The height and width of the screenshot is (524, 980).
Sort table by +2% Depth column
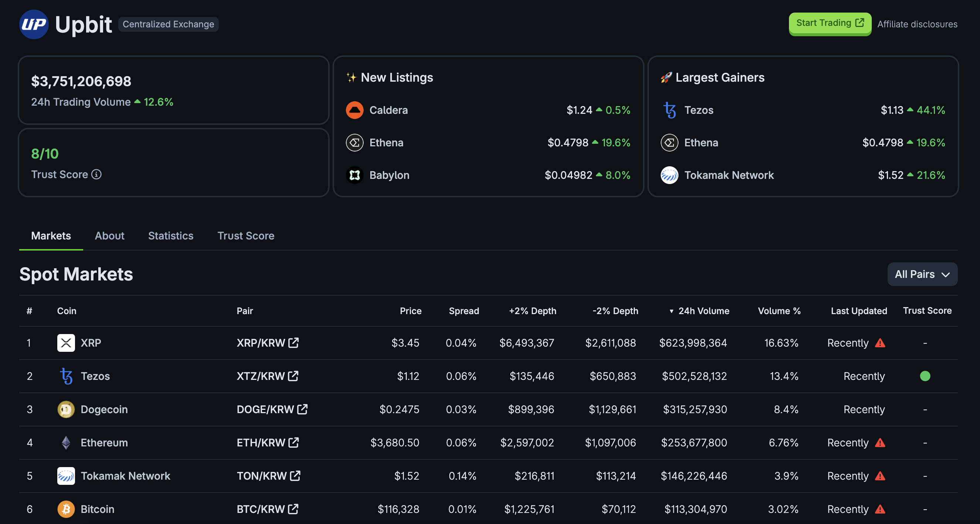pyautogui.click(x=532, y=311)
